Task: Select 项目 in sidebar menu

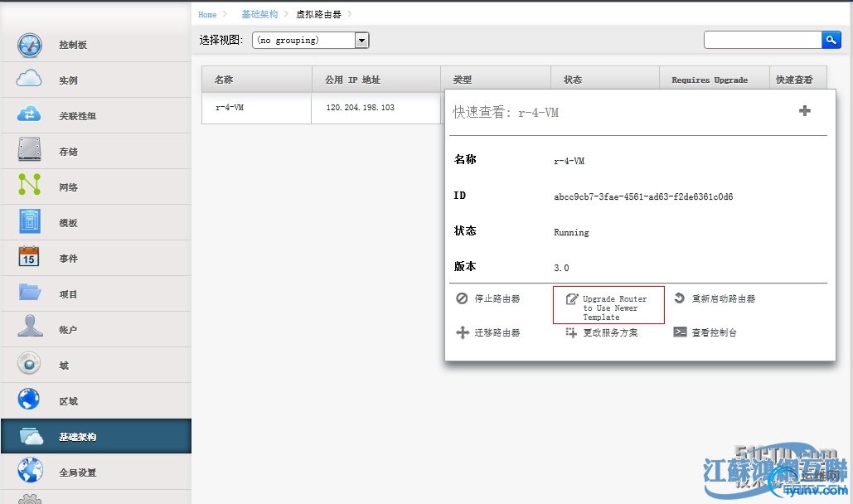Action: point(96,294)
